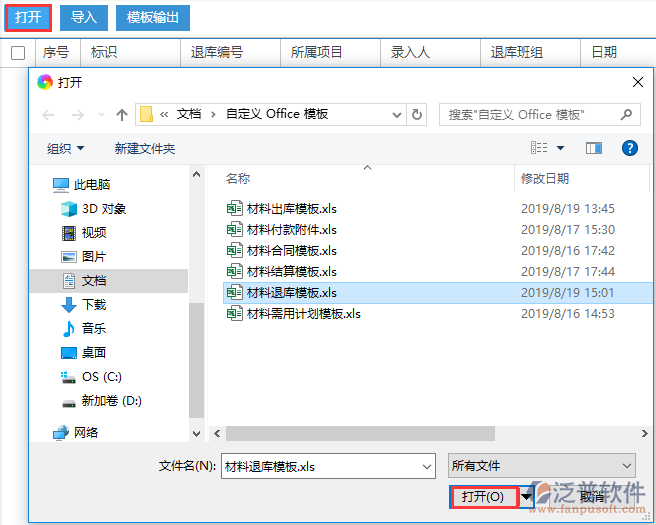Click the 录入人 table column header
This screenshot has width=656, height=525.
(x=410, y=52)
